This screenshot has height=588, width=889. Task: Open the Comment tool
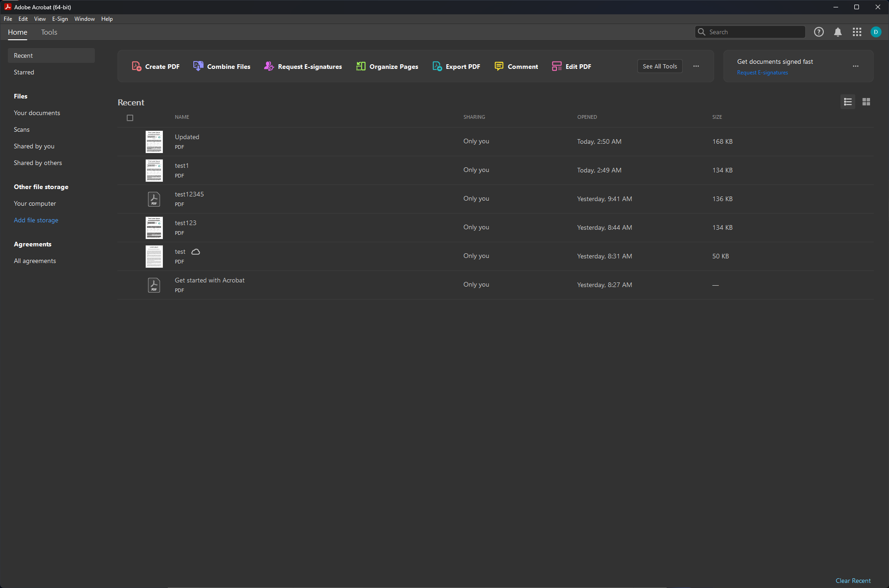point(516,67)
